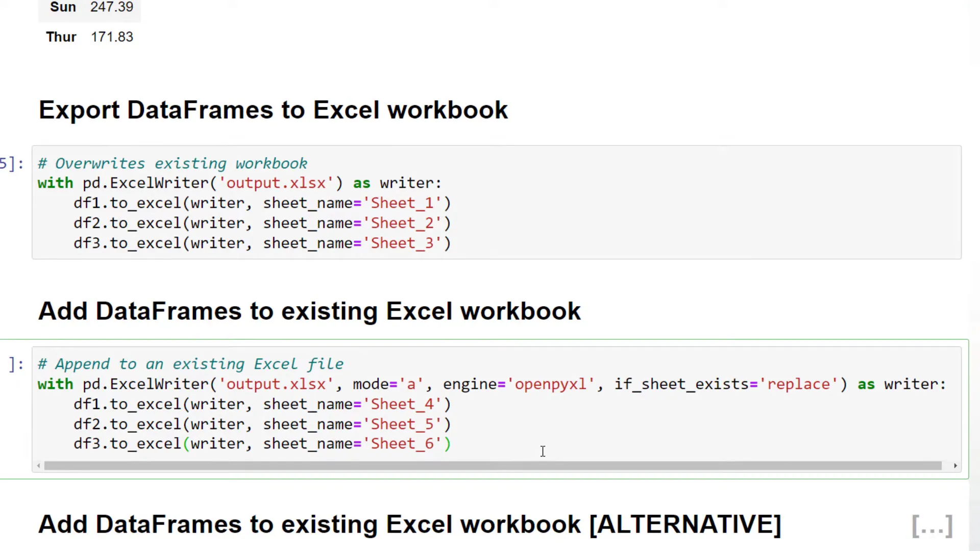
Task: Place cursor on the Sheet_6 line
Action: pyautogui.click(x=262, y=443)
